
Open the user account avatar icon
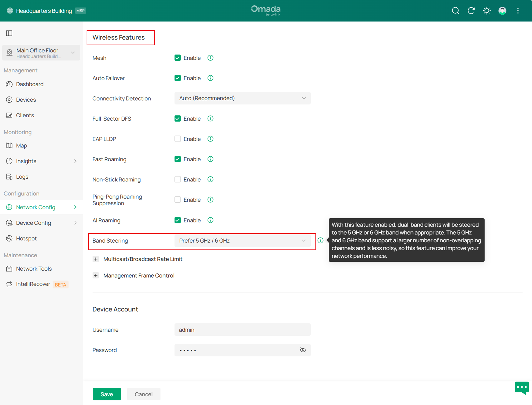point(502,11)
